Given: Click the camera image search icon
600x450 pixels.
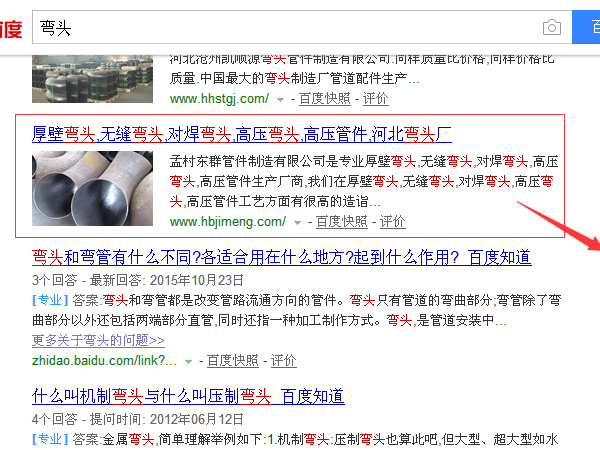Looking at the screenshot, I should pos(551,27).
